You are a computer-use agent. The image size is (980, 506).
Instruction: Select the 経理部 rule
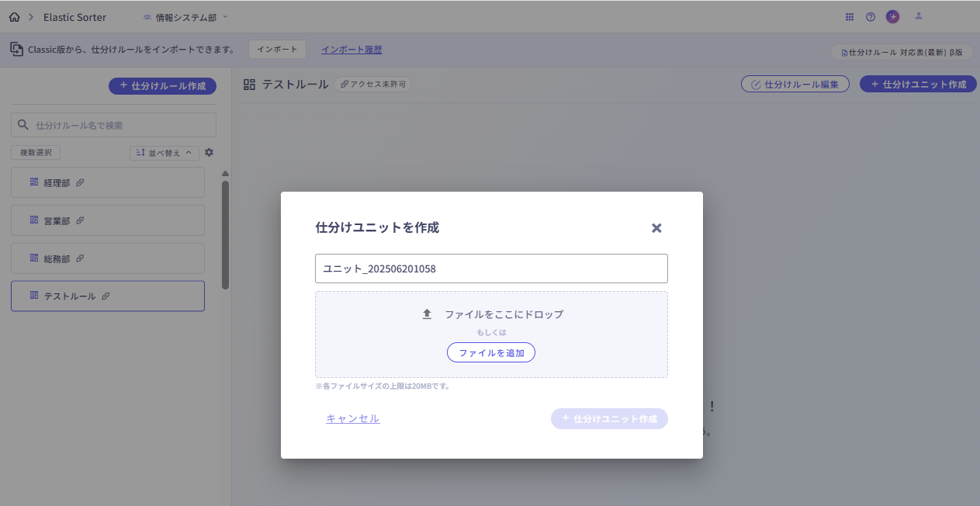(108, 182)
